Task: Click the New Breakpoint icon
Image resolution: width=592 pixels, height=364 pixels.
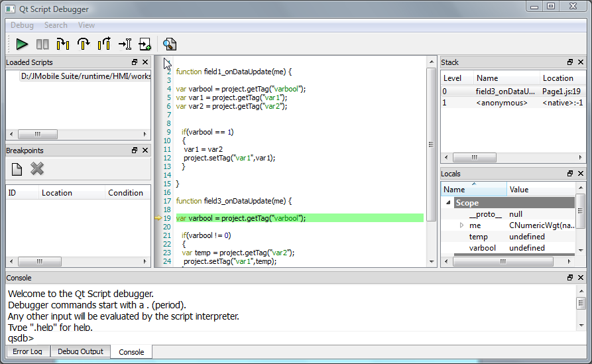Action: click(17, 169)
